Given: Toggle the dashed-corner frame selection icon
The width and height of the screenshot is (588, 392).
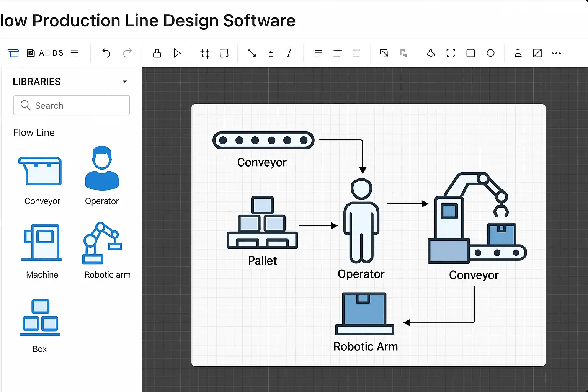Looking at the screenshot, I should pos(451,53).
